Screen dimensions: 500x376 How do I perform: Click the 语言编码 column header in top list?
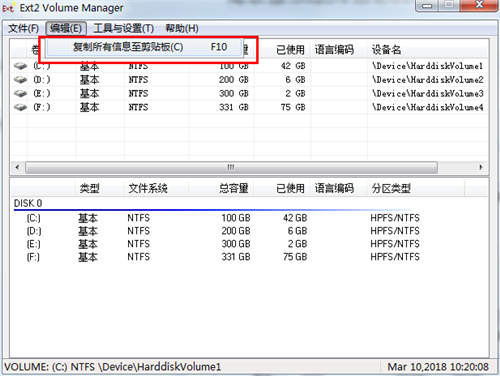[339, 50]
